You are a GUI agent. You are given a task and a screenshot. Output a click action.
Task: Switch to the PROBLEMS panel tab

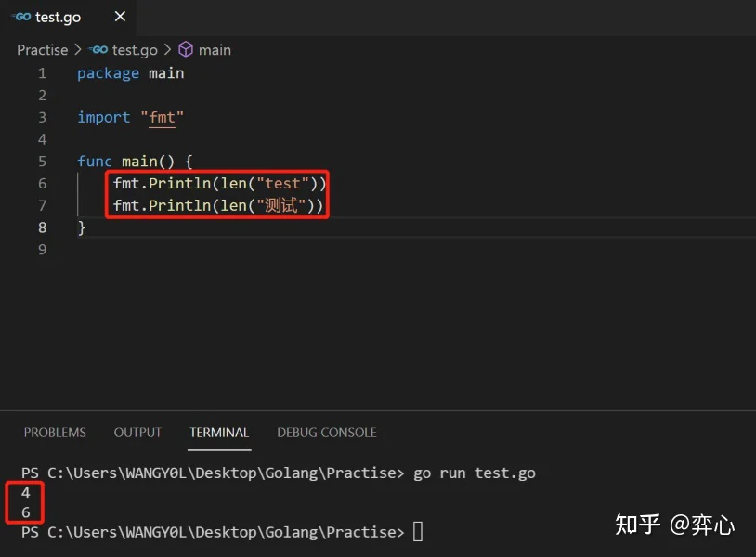(55, 433)
